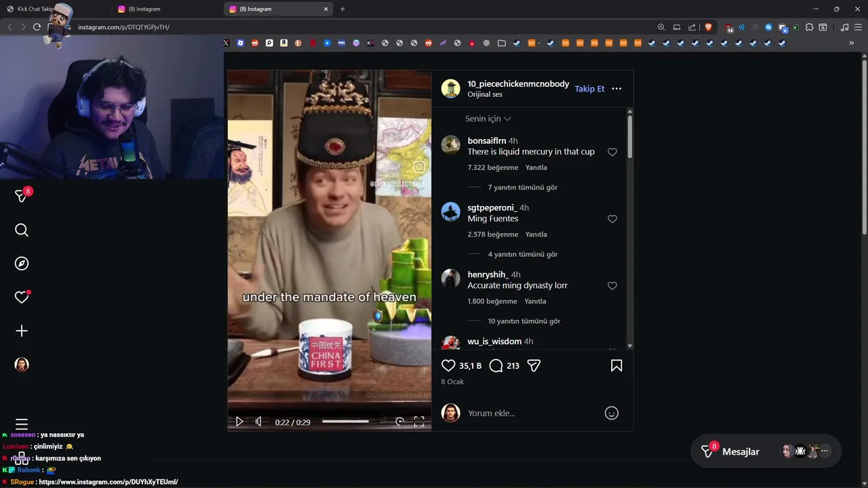Mute the video sound
Image resolution: width=868 pixels, height=488 pixels.
[258, 422]
